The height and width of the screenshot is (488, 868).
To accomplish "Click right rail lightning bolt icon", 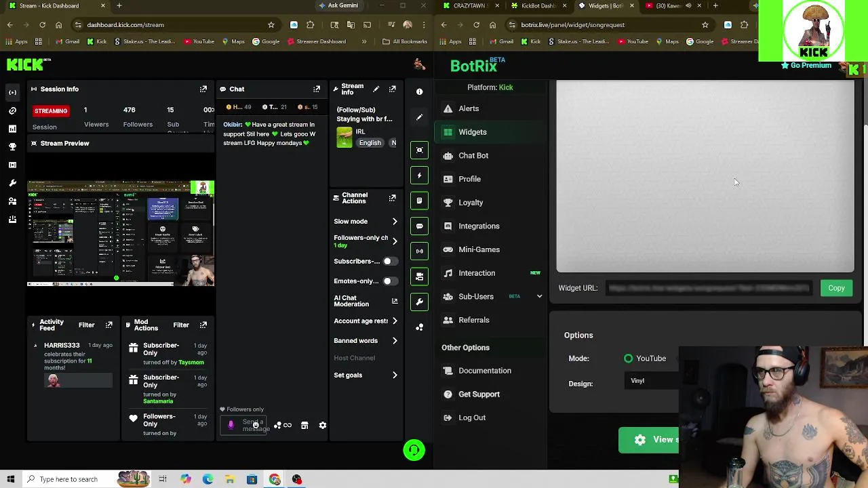I will tap(419, 176).
